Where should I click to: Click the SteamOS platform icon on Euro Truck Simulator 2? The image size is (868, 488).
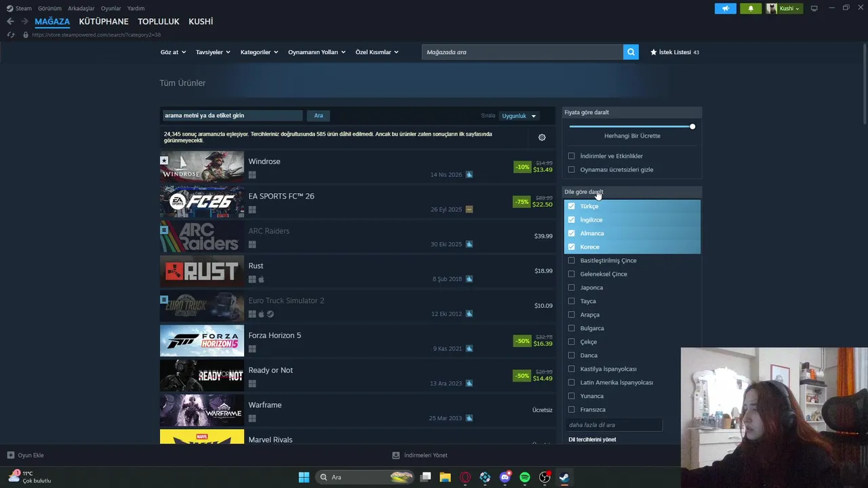pos(271,314)
